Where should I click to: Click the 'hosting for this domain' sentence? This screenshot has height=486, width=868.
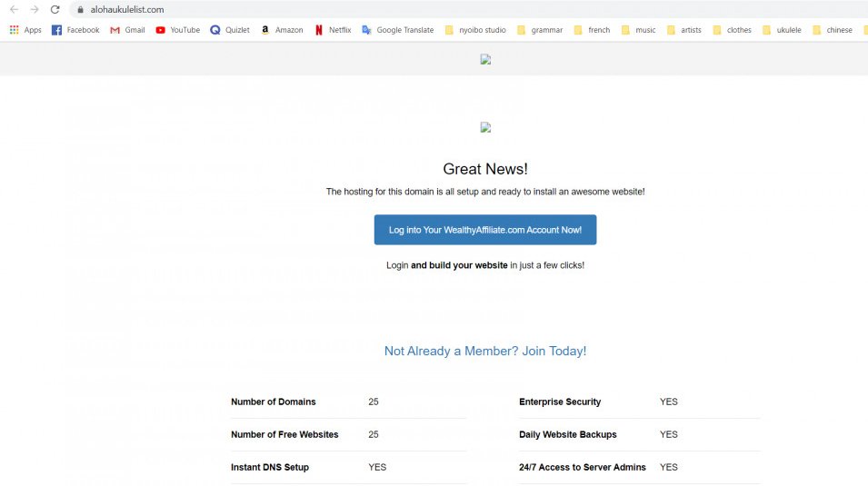[x=485, y=192]
